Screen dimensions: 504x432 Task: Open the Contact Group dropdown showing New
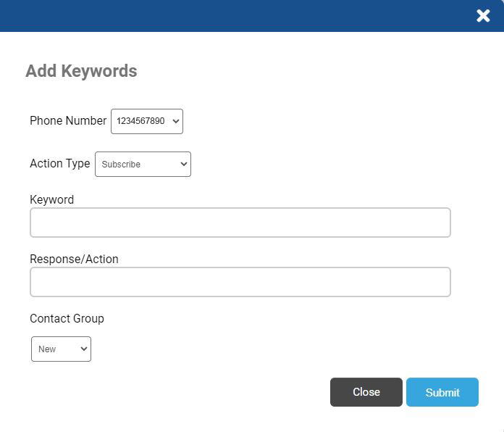61,349
